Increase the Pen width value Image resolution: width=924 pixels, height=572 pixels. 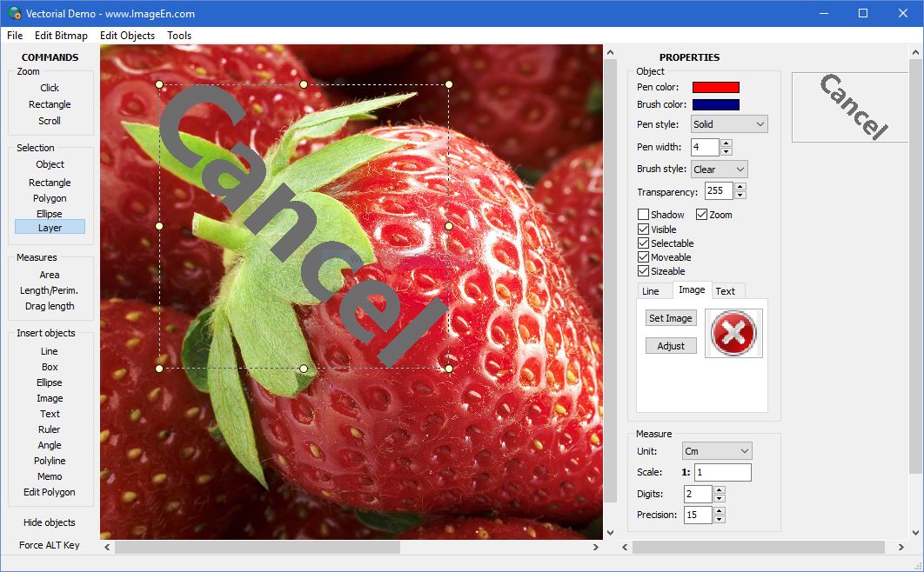726,143
